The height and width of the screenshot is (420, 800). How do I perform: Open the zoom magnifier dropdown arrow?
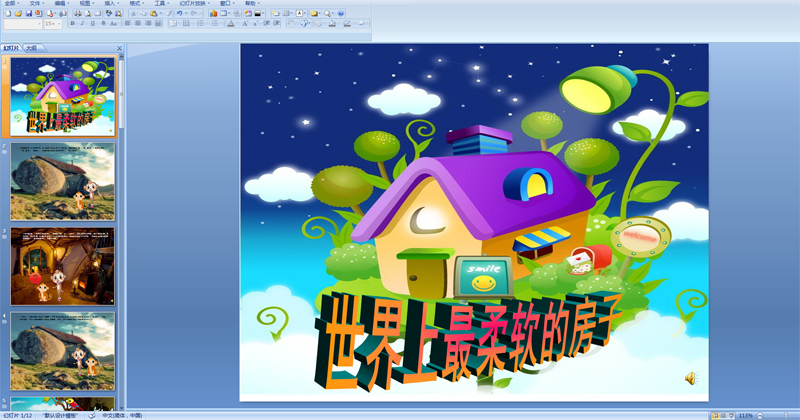(334, 14)
